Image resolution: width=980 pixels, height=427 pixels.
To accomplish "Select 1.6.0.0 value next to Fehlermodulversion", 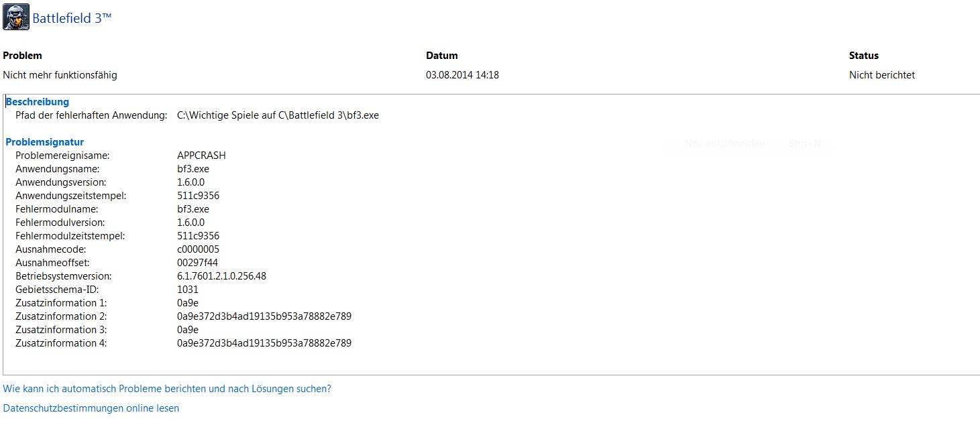I will click(190, 223).
